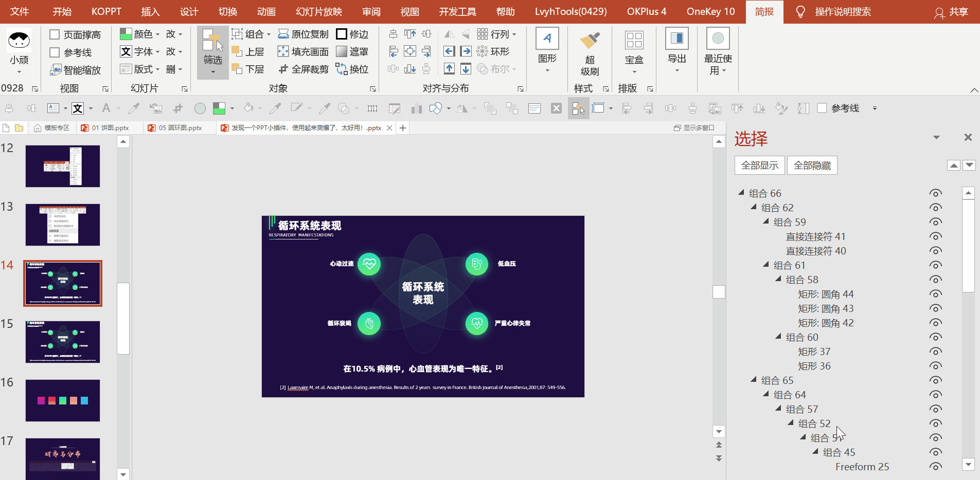980x480 pixels.
Task: Select the 全屏裁剪 full-screen crop tool
Action: pos(283,69)
